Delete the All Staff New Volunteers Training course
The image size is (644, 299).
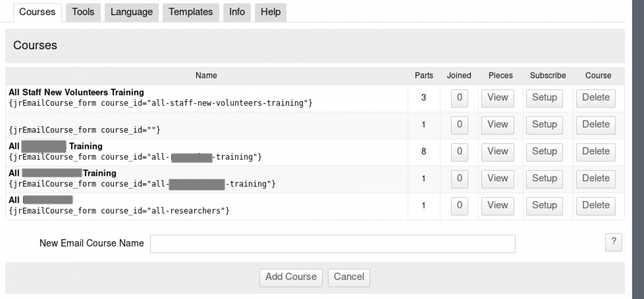[596, 98]
